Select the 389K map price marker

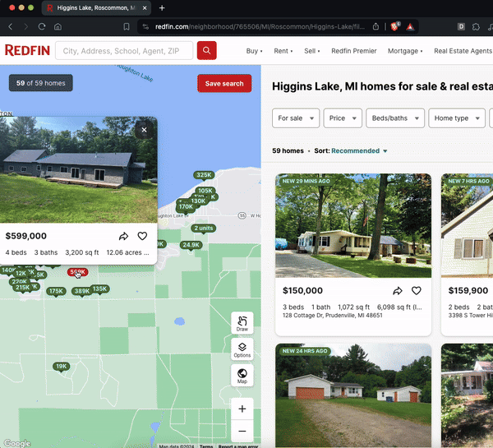(81, 291)
